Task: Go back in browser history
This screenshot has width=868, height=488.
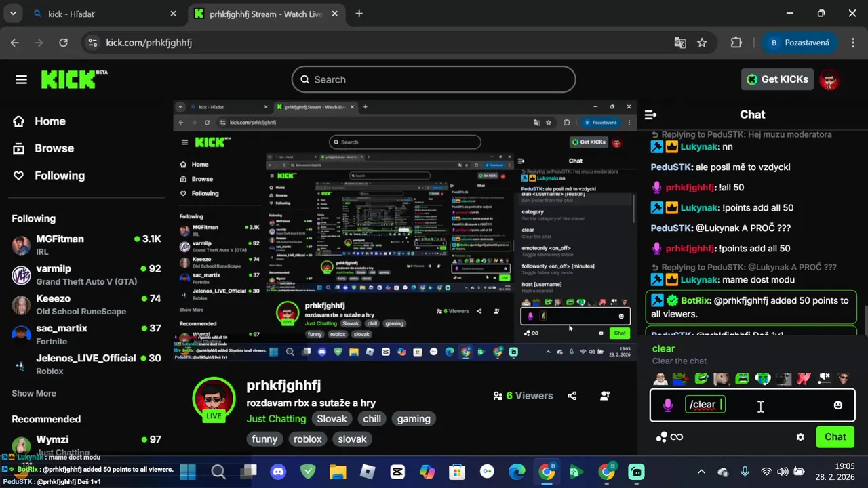Action: pyautogui.click(x=15, y=43)
